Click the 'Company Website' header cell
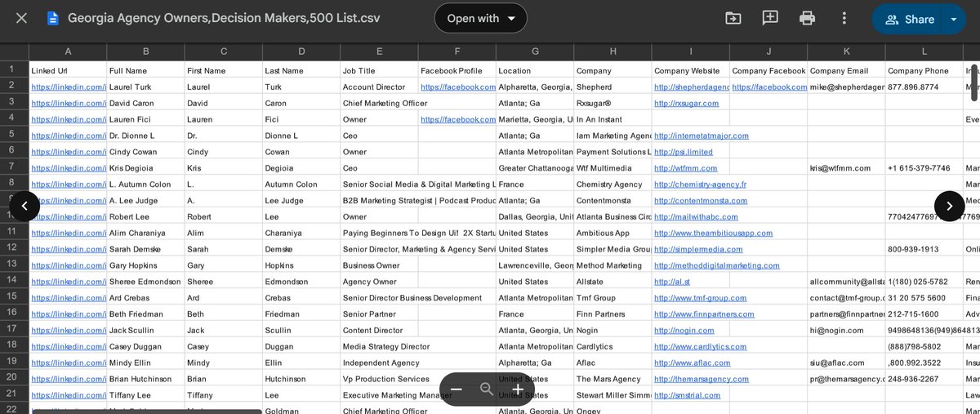980x414 pixels. point(691,71)
